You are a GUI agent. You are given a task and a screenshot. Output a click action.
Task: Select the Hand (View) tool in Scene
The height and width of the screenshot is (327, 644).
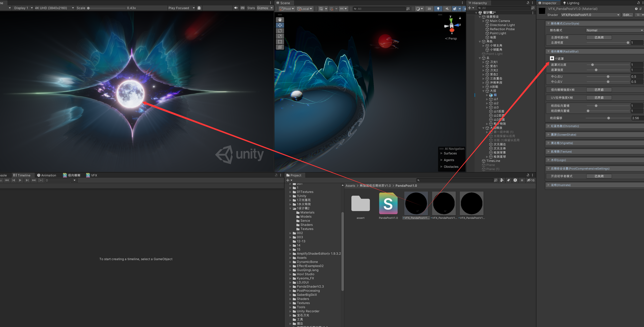click(x=280, y=20)
